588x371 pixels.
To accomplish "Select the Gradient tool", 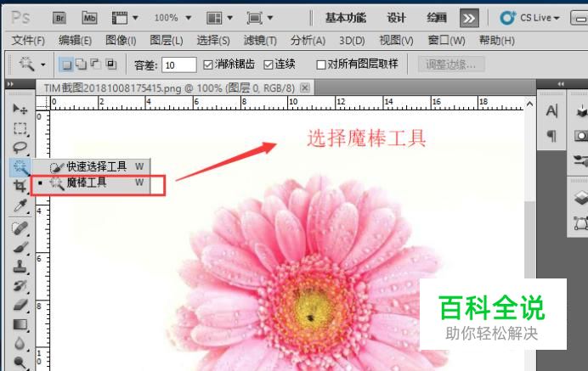I will click(20, 324).
